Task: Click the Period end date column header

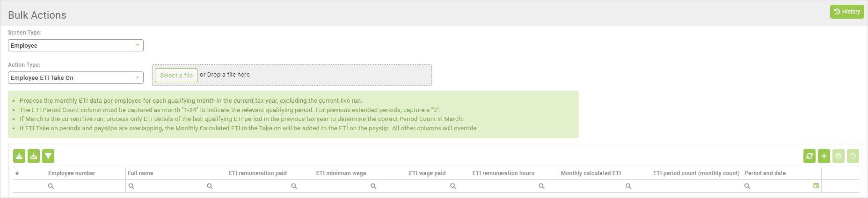Action: click(x=765, y=173)
